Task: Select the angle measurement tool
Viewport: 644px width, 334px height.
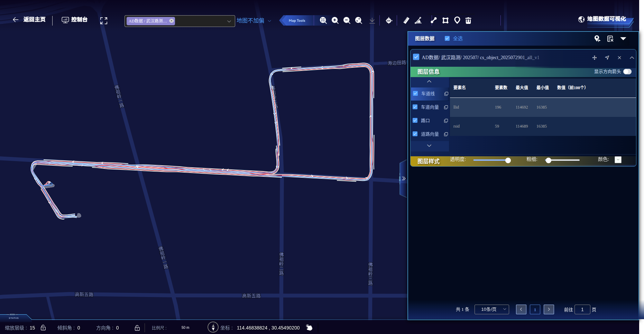Action: pos(418,20)
